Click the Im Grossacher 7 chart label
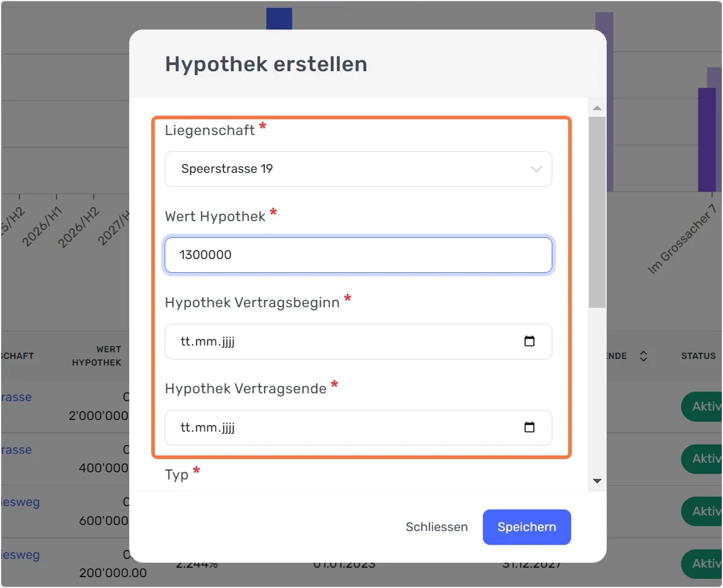 click(x=682, y=240)
